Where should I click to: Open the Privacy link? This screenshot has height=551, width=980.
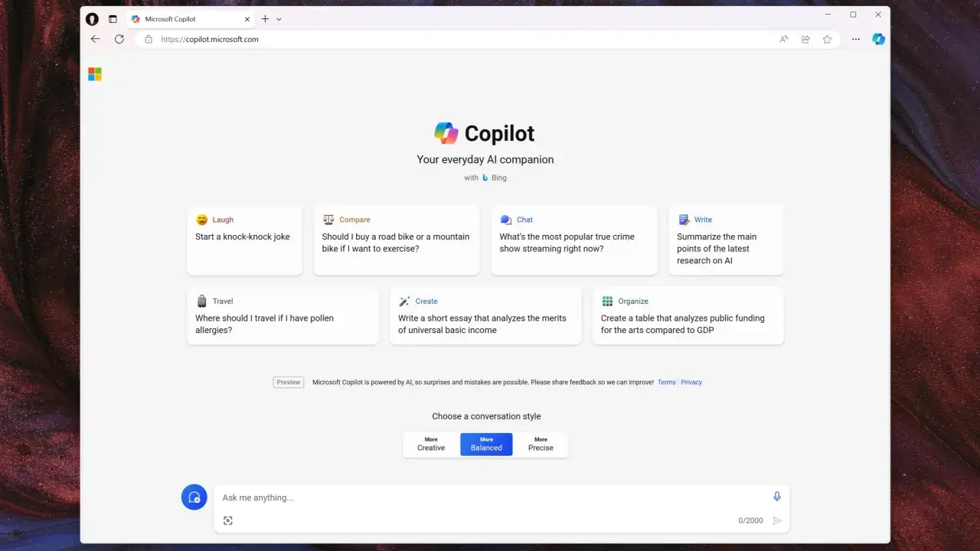point(691,382)
